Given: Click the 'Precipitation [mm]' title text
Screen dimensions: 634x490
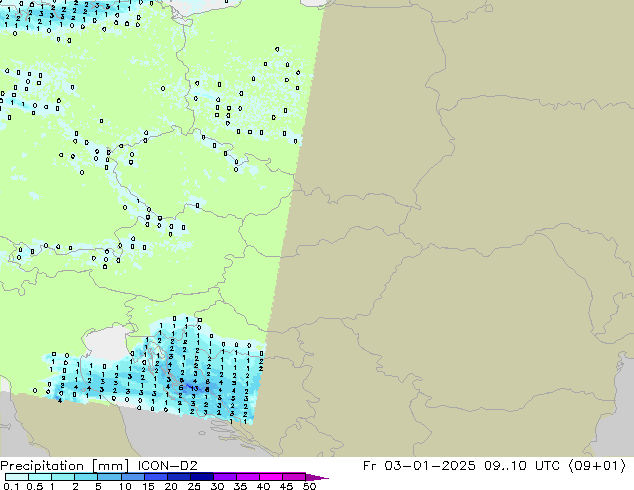Looking at the screenshot, I should [x=65, y=466].
